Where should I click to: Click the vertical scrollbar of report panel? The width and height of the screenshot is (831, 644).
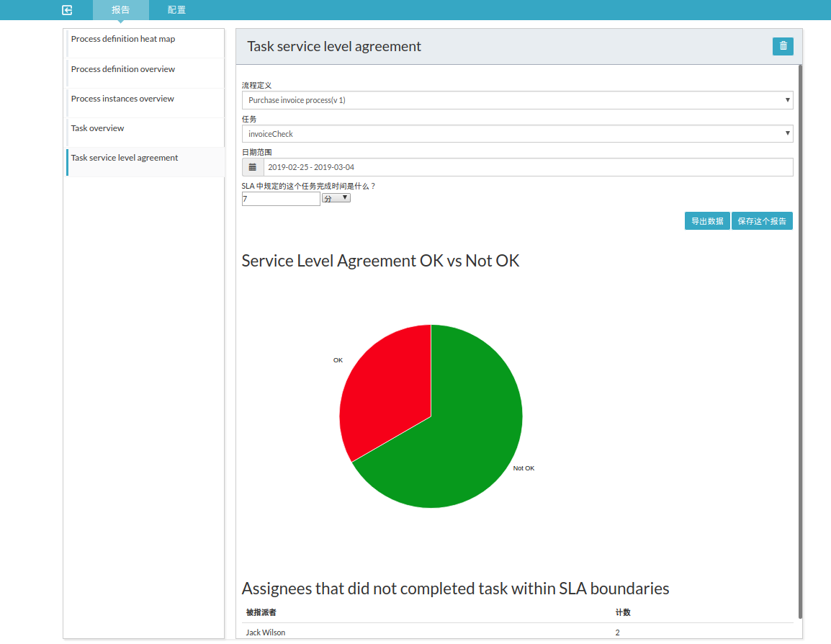click(x=799, y=339)
